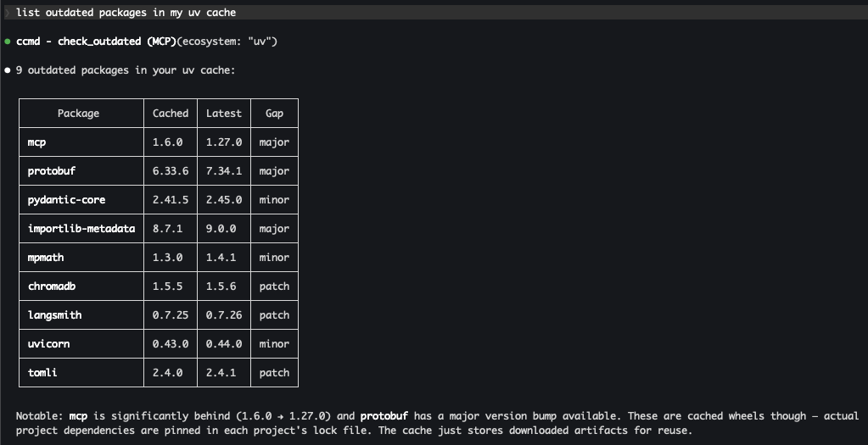Image resolution: width=868 pixels, height=445 pixels.
Task: Click the white bullet before '9 outdated packages'
Action: pos(7,70)
